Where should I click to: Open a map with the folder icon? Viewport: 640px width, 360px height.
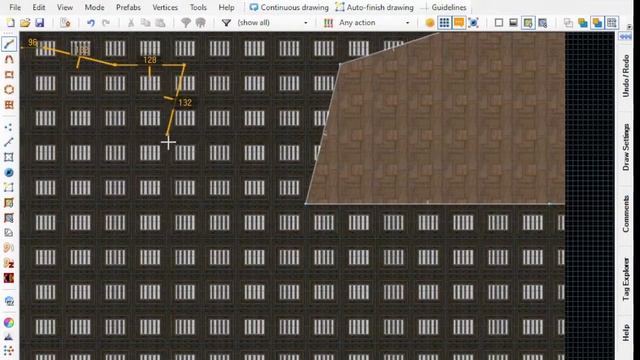point(25,23)
